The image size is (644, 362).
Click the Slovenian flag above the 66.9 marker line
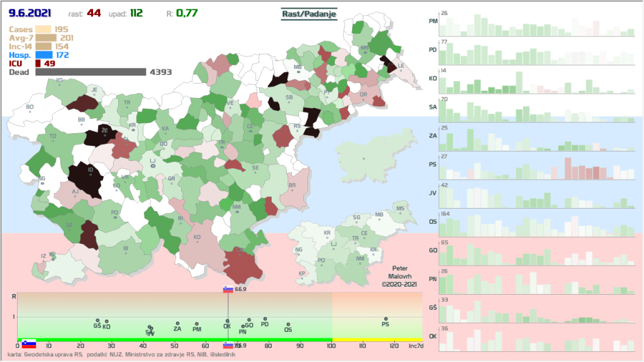(228, 290)
